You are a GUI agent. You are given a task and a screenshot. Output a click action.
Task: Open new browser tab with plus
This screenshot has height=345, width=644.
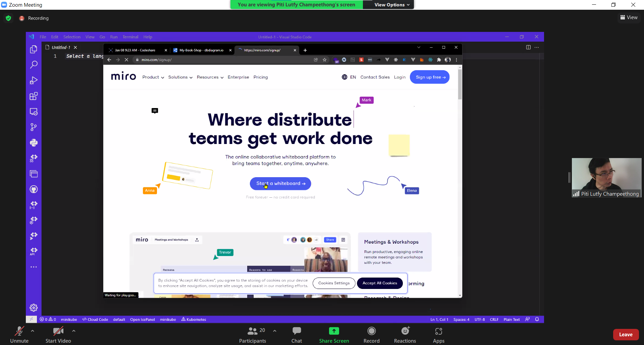(x=305, y=50)
